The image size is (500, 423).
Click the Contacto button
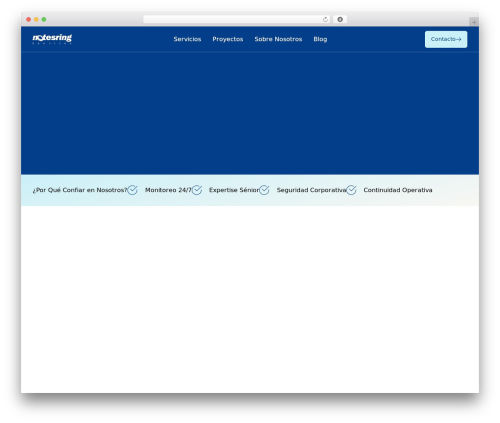446,39
